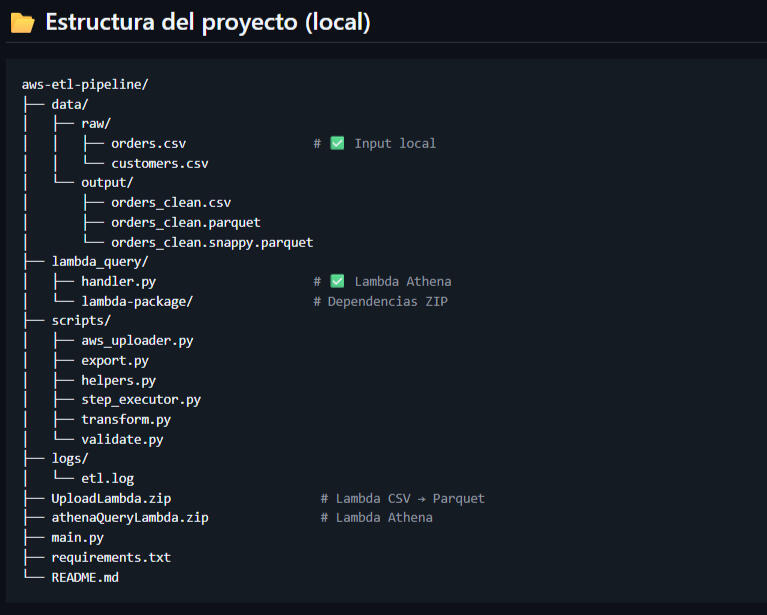
Task: Click the '# Dependencias ZIP' comment
Action: pos(380,301)
